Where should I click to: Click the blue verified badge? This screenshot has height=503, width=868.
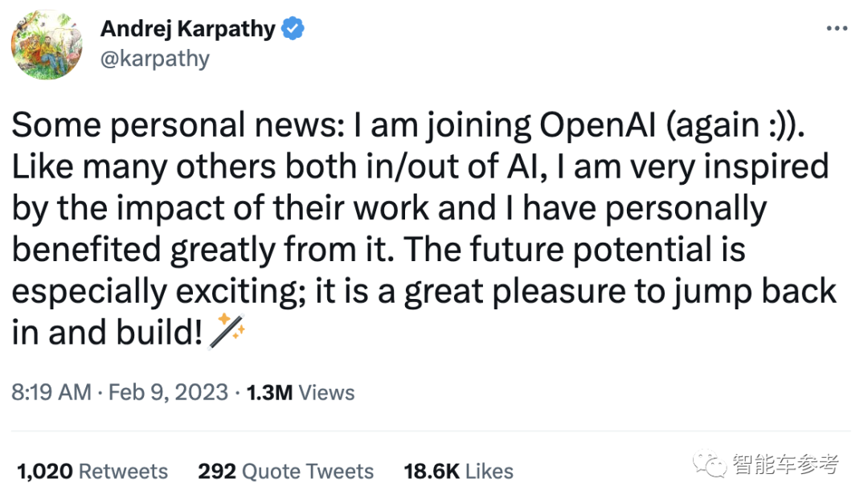tap(291, 30)
